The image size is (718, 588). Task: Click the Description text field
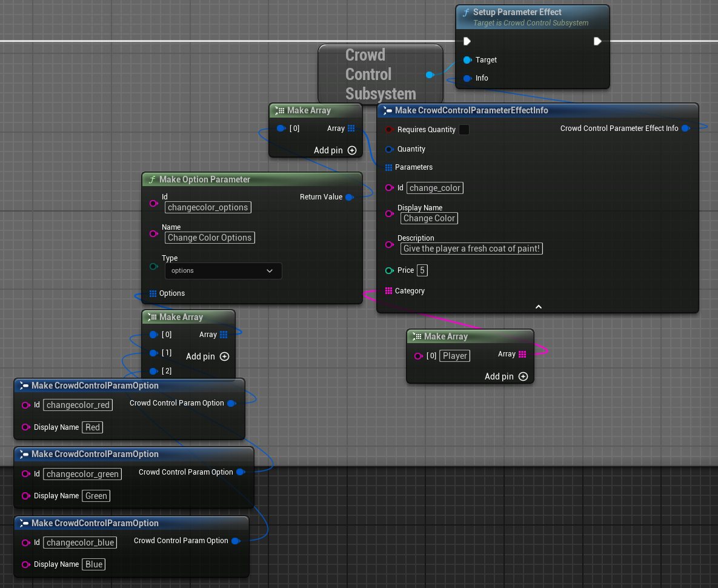[471, 249]
